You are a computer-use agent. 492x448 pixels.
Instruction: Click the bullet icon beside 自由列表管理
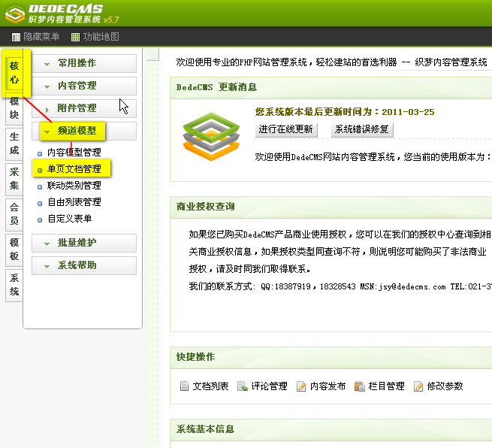click(x=40, y=204)
